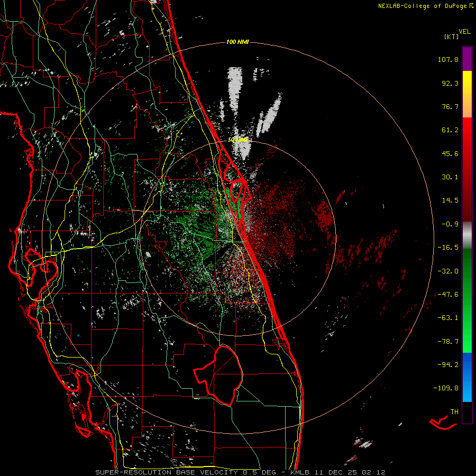
Task: Click the [KT] units label
Action: tap(451, 36)
